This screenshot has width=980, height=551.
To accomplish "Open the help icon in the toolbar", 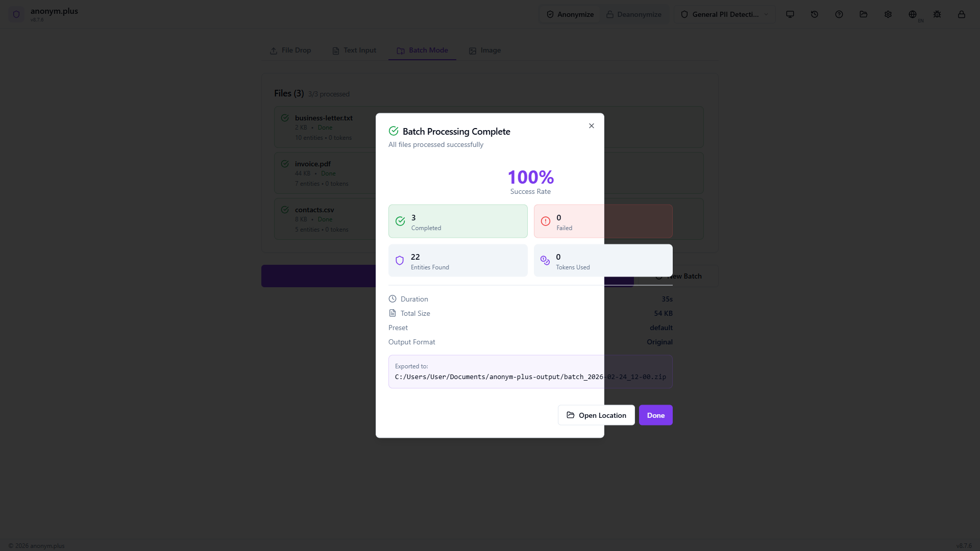I will click(x=839, y=14).
